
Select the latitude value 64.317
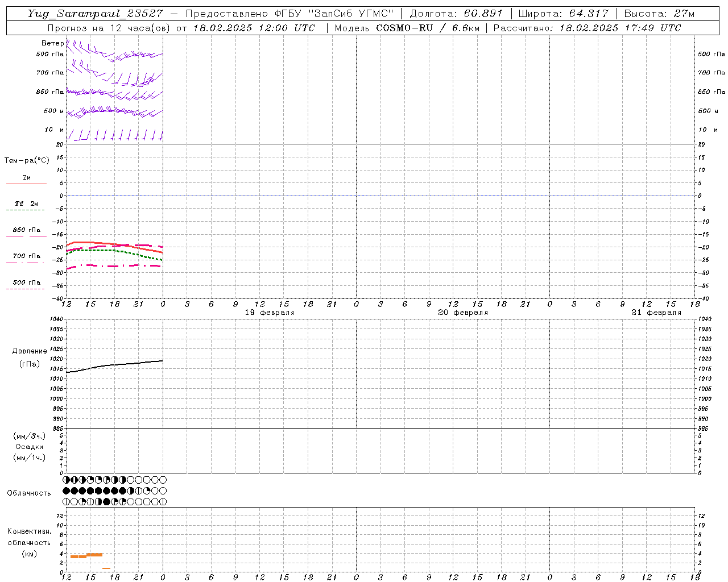click(x=588, y=14)
